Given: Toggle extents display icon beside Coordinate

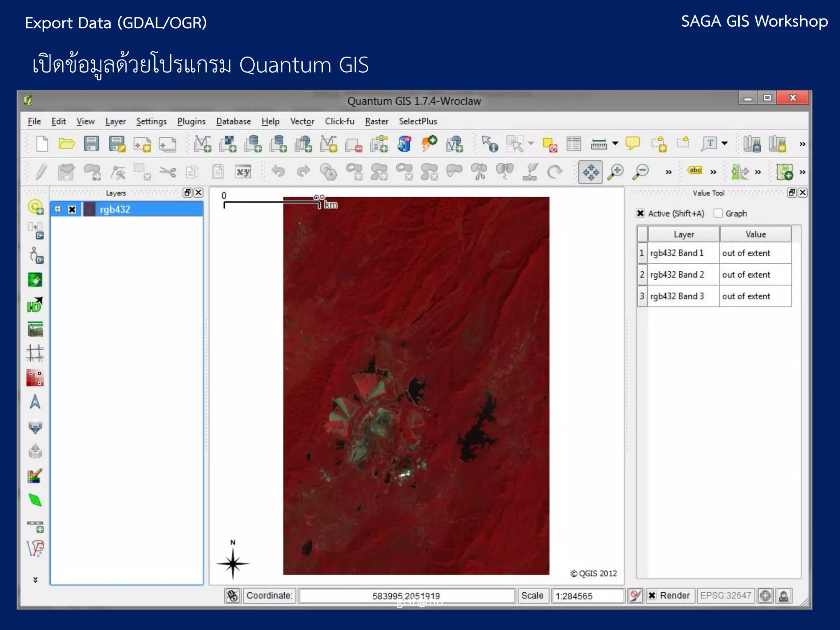Looking at the screenshot, I should tap(233, 596).
